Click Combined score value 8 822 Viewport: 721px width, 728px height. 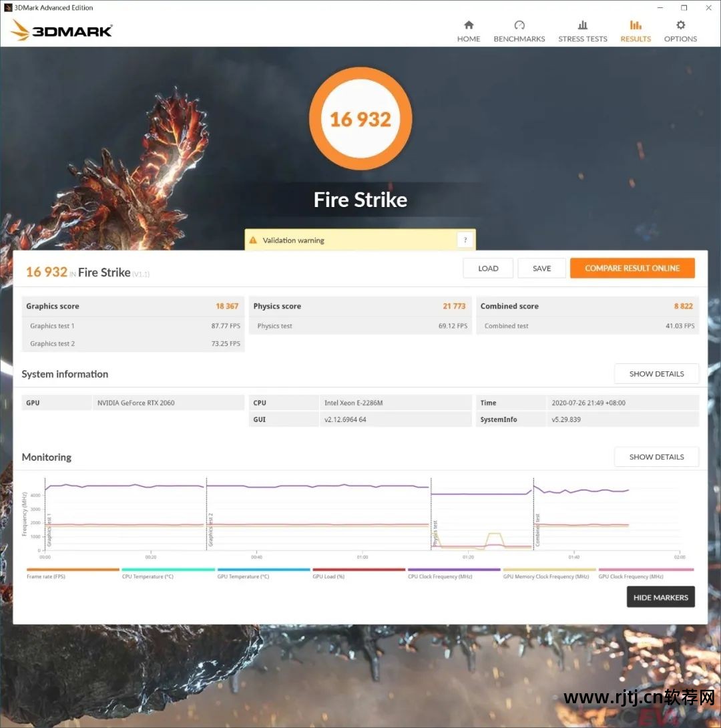tap(683, 306)
